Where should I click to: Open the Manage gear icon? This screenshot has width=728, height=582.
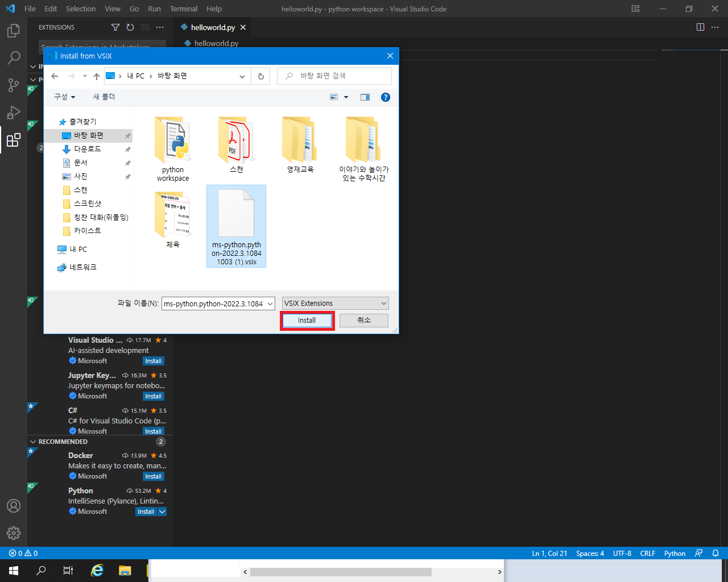click(x=14, y=533)
